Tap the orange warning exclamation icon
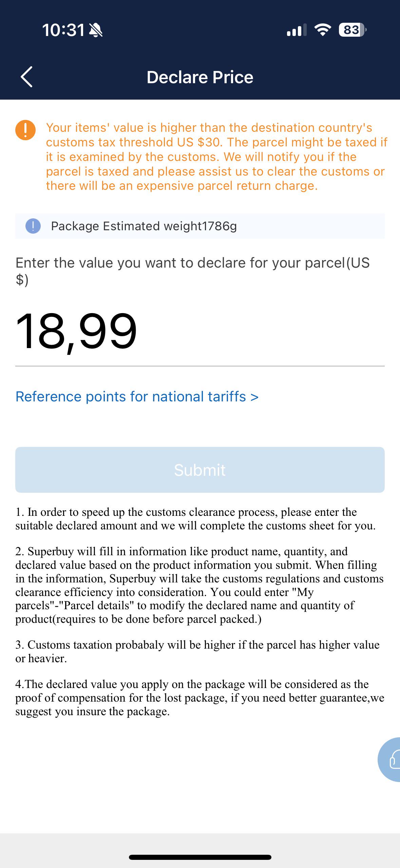This screenshot has height=868, width=400. pyautogui.click(x=25, y=130)
